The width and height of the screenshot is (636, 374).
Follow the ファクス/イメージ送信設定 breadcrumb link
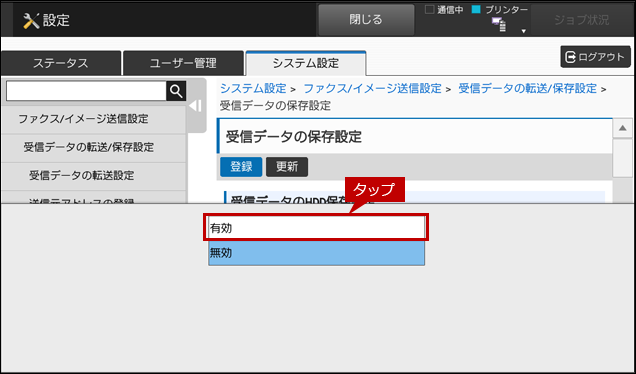pos(372,88)
